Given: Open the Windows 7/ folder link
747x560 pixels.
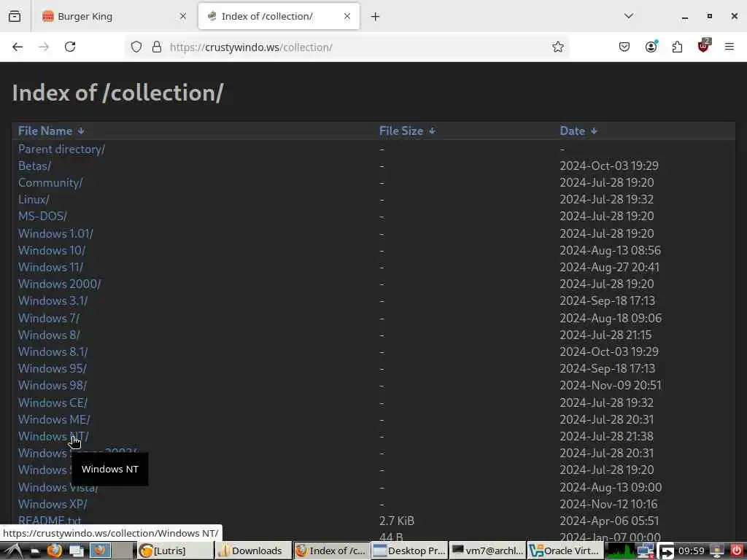Looking at the screenshot, I should (49, 318).
